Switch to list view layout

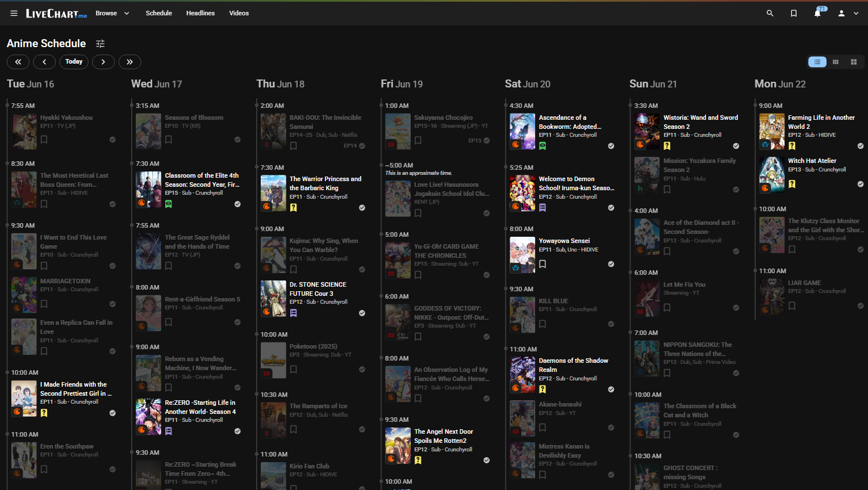click(817, 62)
